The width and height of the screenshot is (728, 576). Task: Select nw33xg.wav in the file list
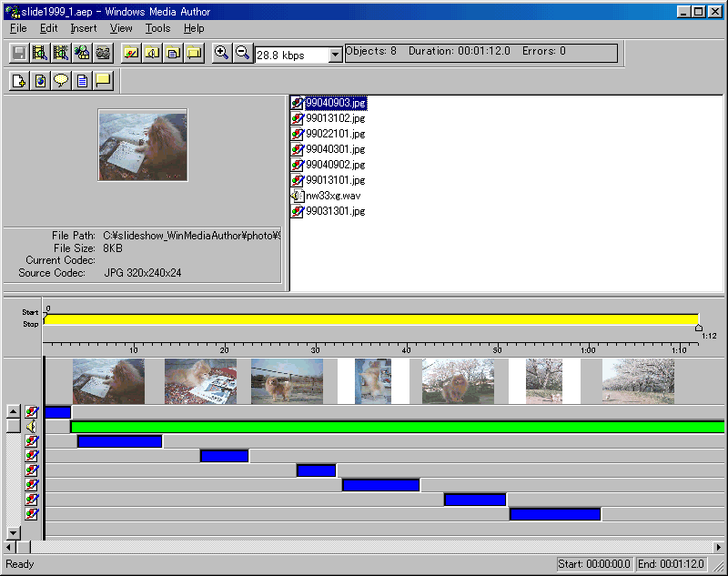click(x=332, y=196)
